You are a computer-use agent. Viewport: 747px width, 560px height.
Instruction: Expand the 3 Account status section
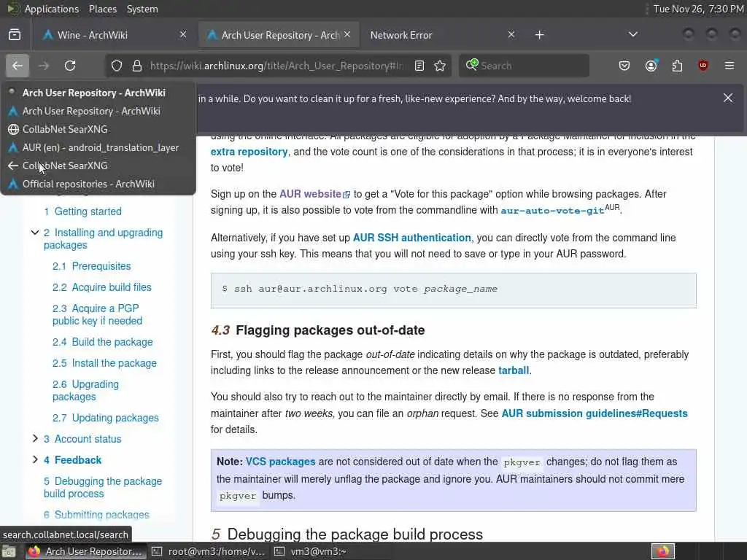coord(35,438)
